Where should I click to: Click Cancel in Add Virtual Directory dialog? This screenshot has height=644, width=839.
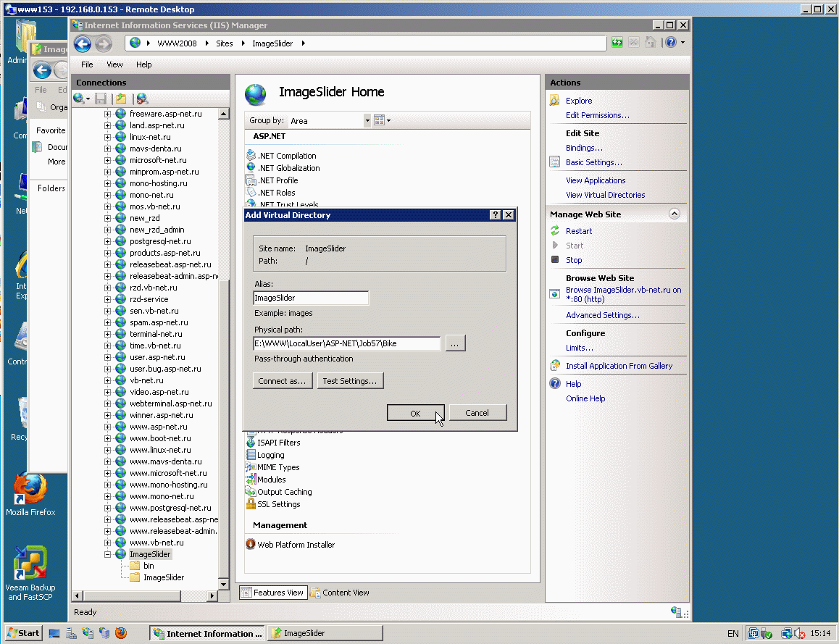point(477,412)
